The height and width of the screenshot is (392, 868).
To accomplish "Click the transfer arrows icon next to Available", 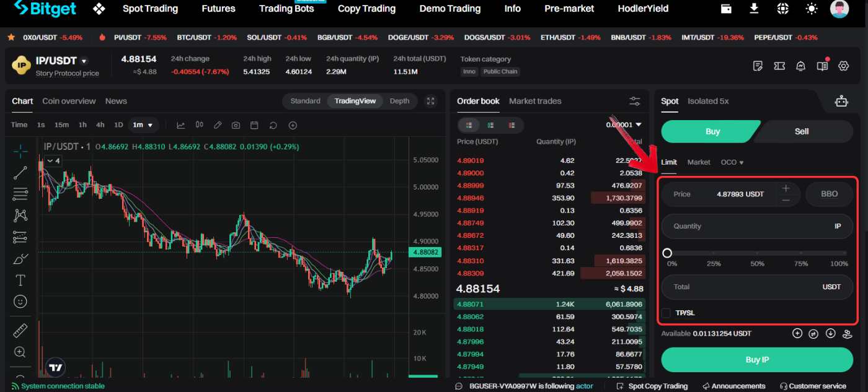I will coord(814,333).
